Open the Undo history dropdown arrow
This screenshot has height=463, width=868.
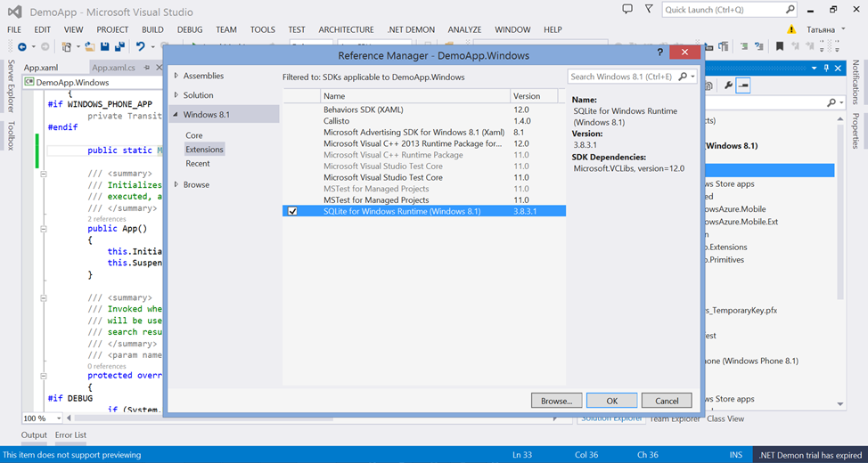coord(151,47)
